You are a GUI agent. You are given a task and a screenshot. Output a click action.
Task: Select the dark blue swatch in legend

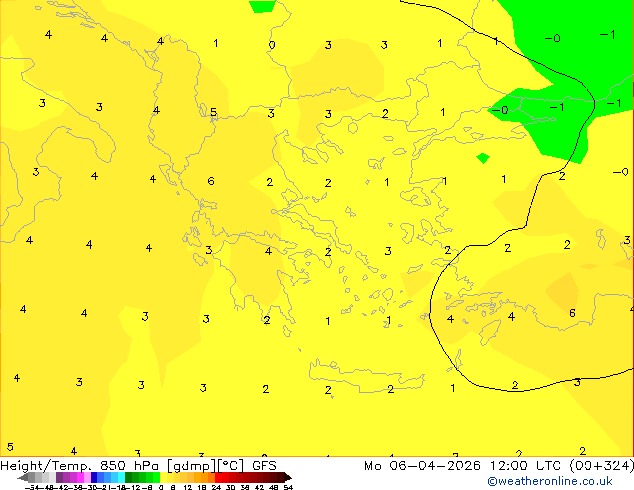click(94, 477)
